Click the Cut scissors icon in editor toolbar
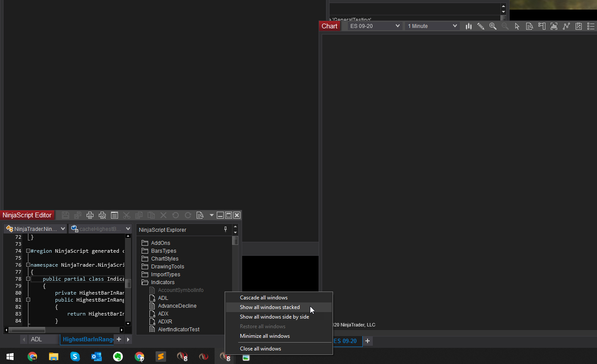This screenshot has width=597, height=364. click(127, 215)
